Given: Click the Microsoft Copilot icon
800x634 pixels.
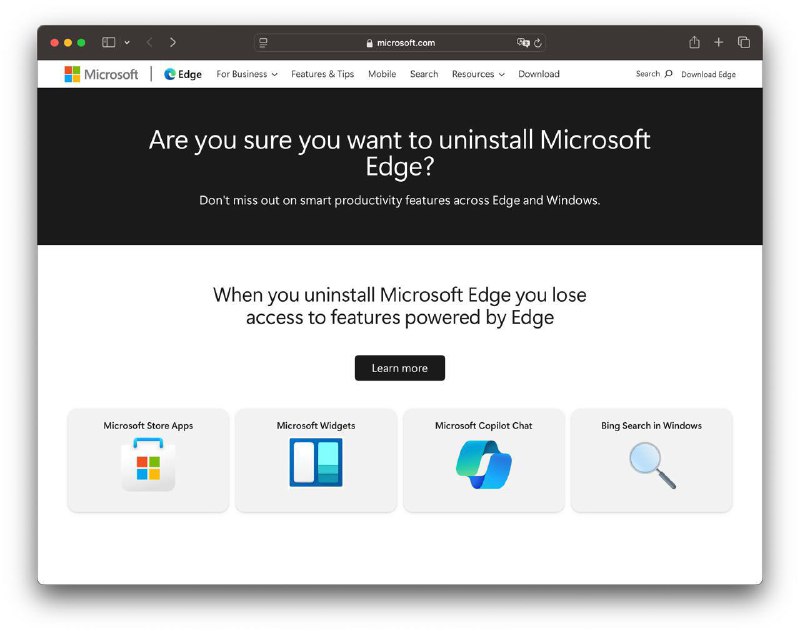Looking at the screenshot, I should point(484,465).
